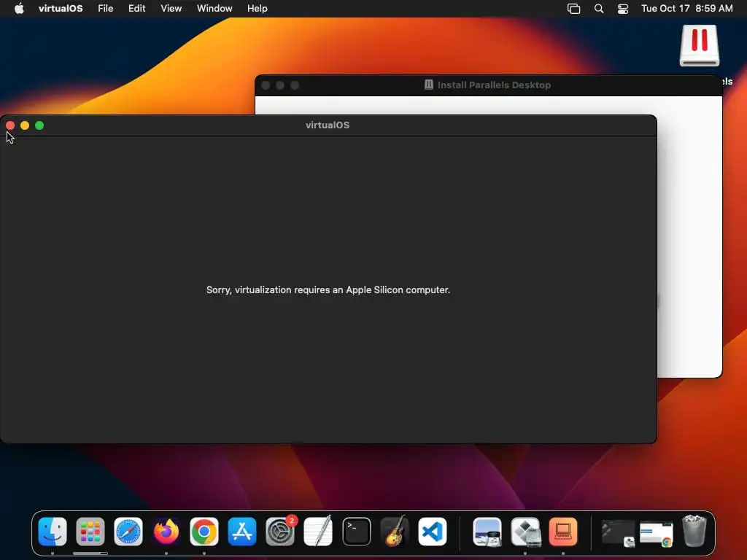Launch Visual Studio Code from dock
Screen dimensions: 747x560
(x=432, y=532)
